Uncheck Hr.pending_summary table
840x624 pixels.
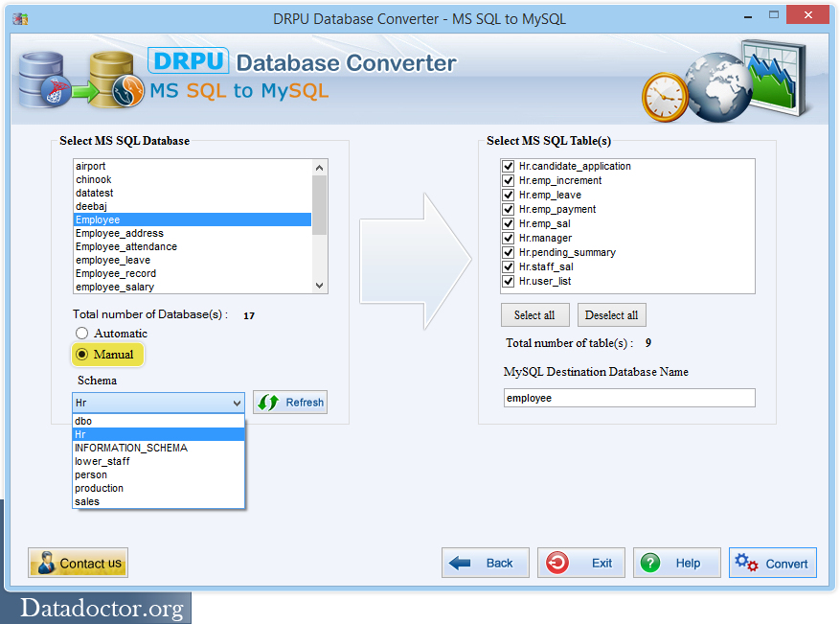[x=509, y=252]
